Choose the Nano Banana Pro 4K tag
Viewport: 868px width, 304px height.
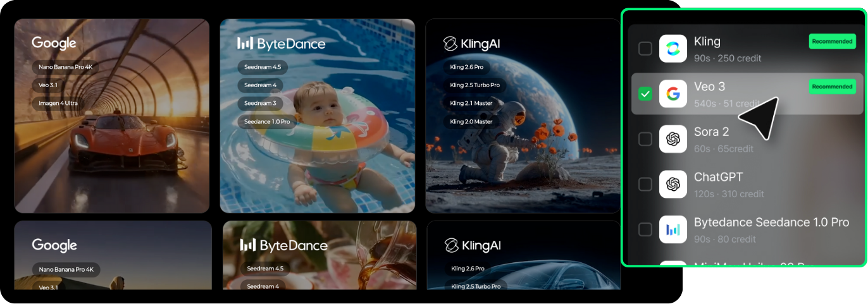tap(66, 67)
